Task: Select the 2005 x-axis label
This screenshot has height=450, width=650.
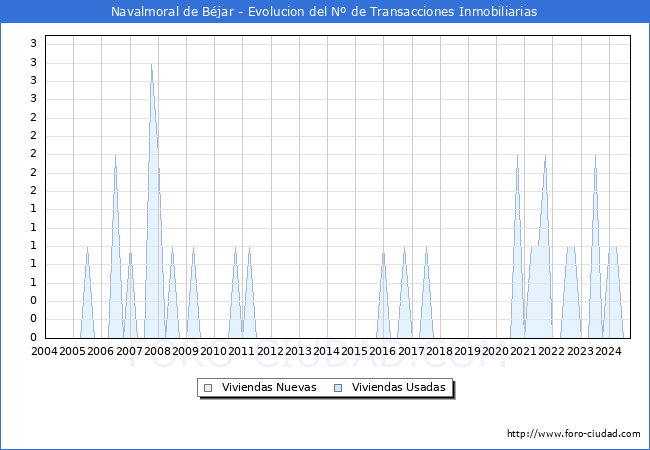Action: pyautogui.click(x=72, y=351)
